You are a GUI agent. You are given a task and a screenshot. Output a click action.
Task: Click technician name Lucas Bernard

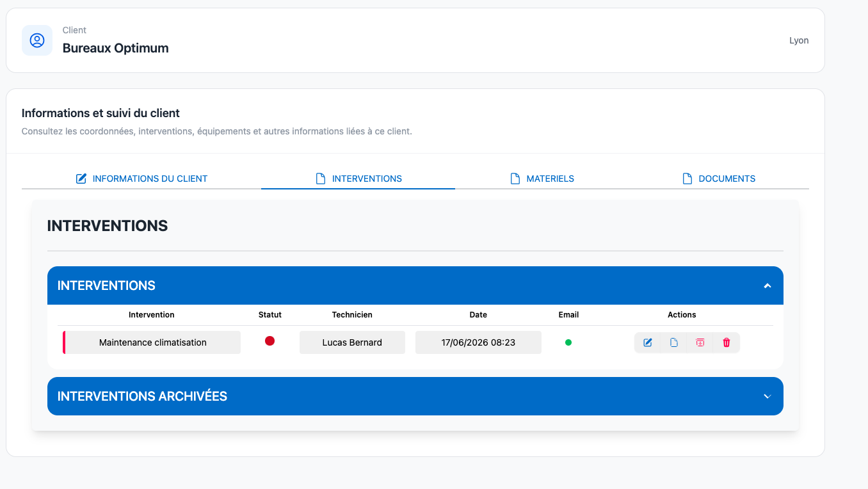[352, 342]
